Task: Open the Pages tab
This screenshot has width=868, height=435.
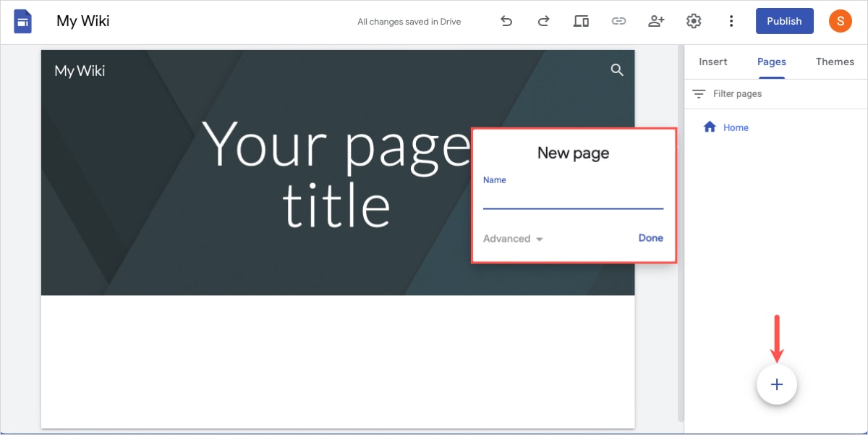Action: (771, 62)
